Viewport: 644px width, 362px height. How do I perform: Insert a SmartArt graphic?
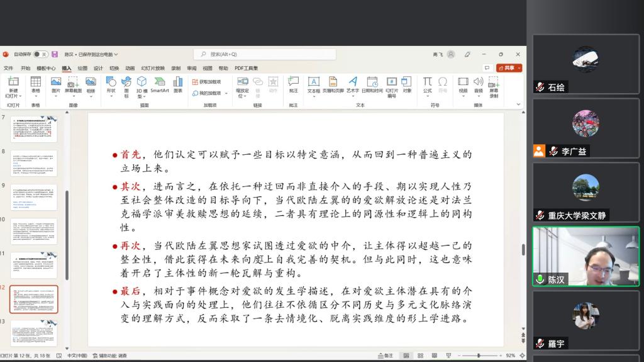tap(160, 84)
